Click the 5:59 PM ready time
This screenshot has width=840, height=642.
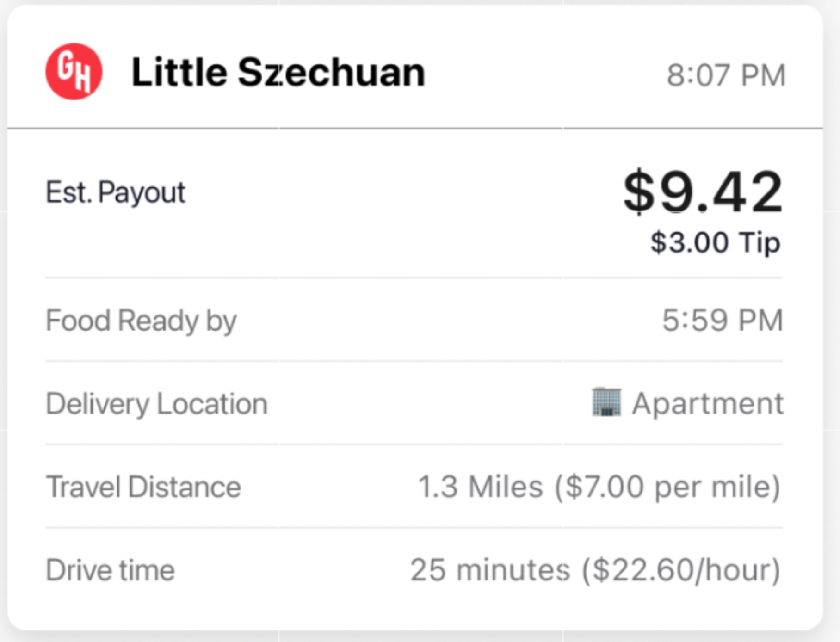pyautogui.click(x=722, y=320)
